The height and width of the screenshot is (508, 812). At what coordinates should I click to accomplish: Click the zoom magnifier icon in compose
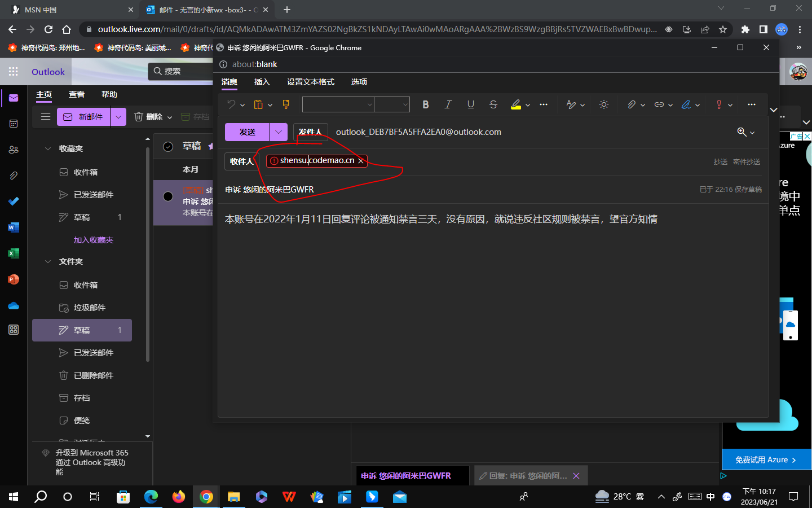(x=742, y=132)
